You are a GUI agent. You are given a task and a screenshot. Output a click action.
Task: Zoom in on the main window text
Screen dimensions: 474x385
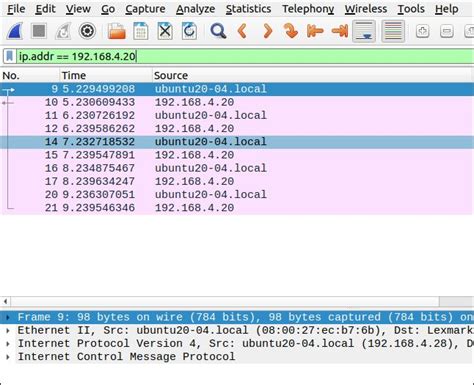pos(423,31)
